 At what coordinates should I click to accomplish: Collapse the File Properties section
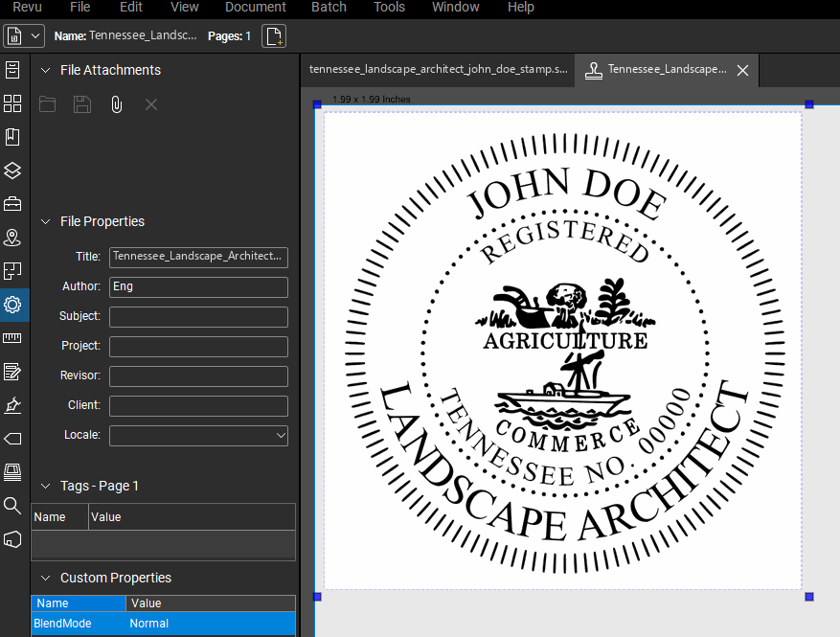(x=46, y=221)
